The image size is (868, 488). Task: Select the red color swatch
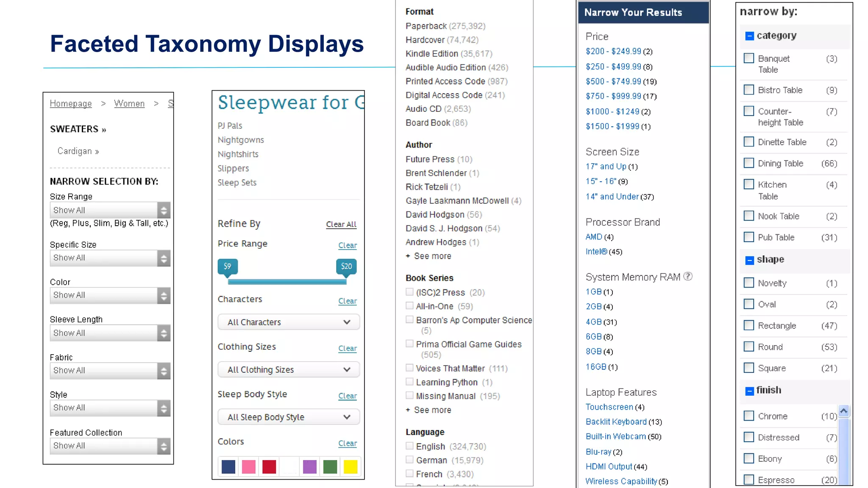click(x=269, y=466)
